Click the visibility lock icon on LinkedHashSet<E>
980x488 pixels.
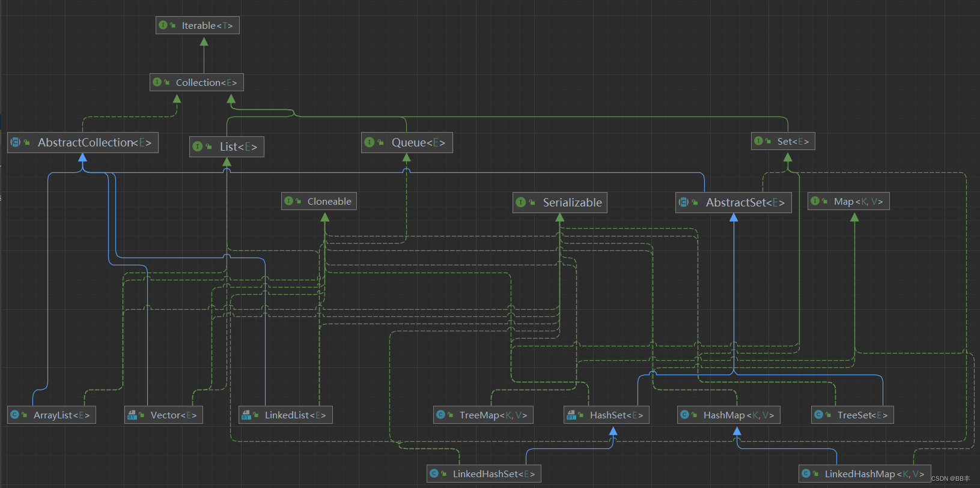444,474
